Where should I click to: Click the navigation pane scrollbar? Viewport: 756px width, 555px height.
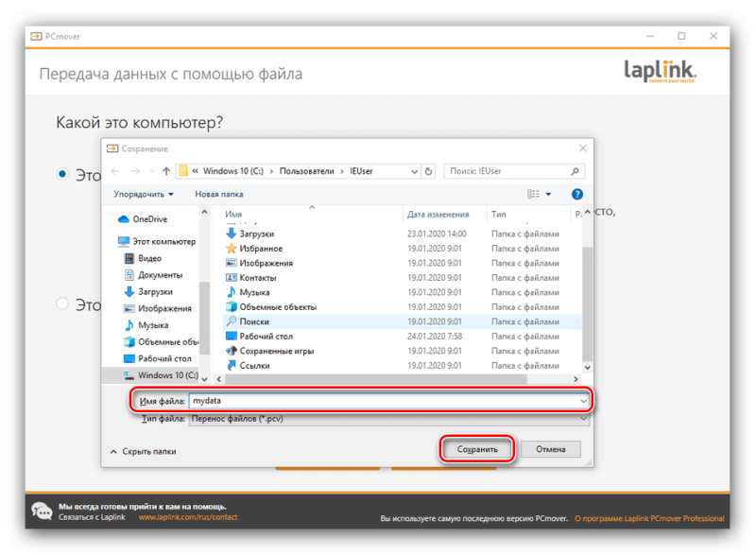(x=204, y=319)
